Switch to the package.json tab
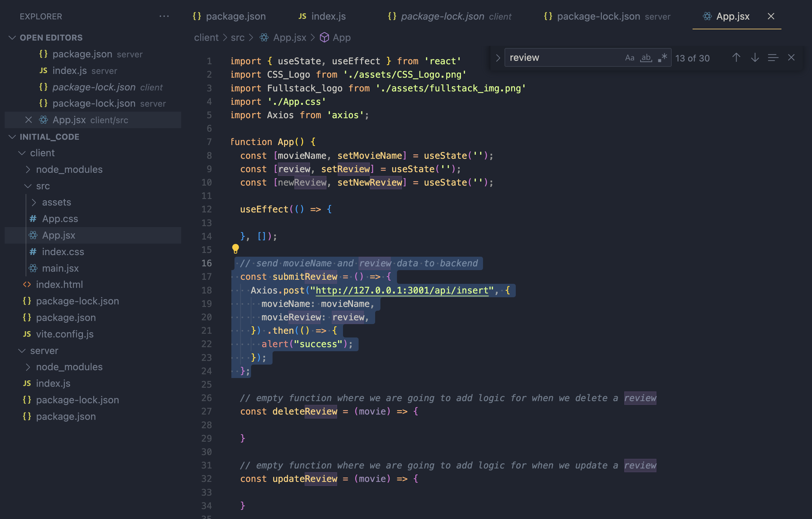Image resolution: width=812 pixels, height=519 pixels. pyautogui.click(x=235, y=16)
